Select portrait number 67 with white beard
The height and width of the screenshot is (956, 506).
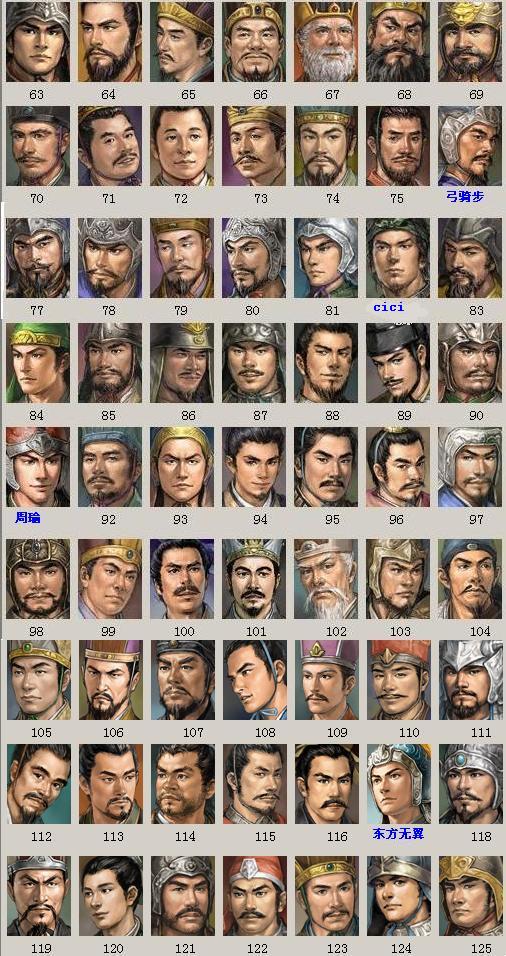coord(326,41)
